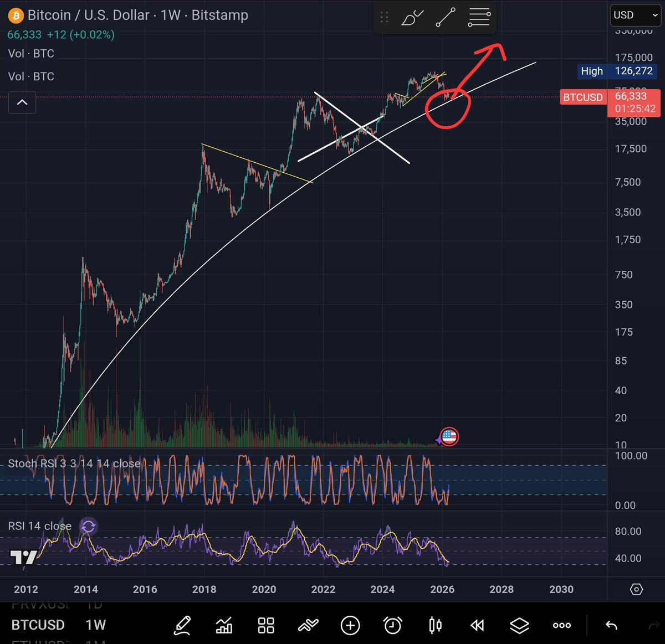Select Stoch RSI 3 3 14 14 close legend
This screenshot has width=665, height=644.
(x=74, y=463)
